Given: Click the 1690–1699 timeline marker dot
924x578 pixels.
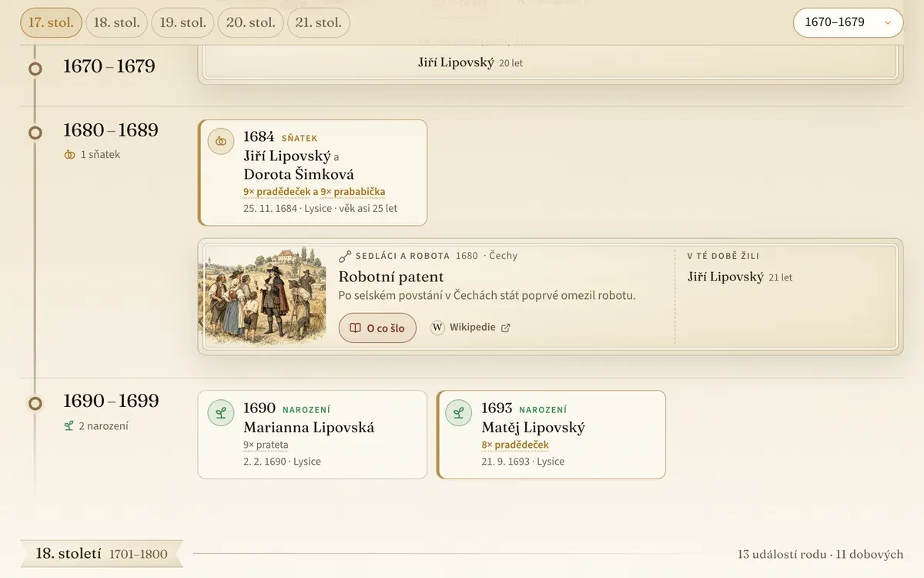Looking at the screenshot, I should [35, 403].
